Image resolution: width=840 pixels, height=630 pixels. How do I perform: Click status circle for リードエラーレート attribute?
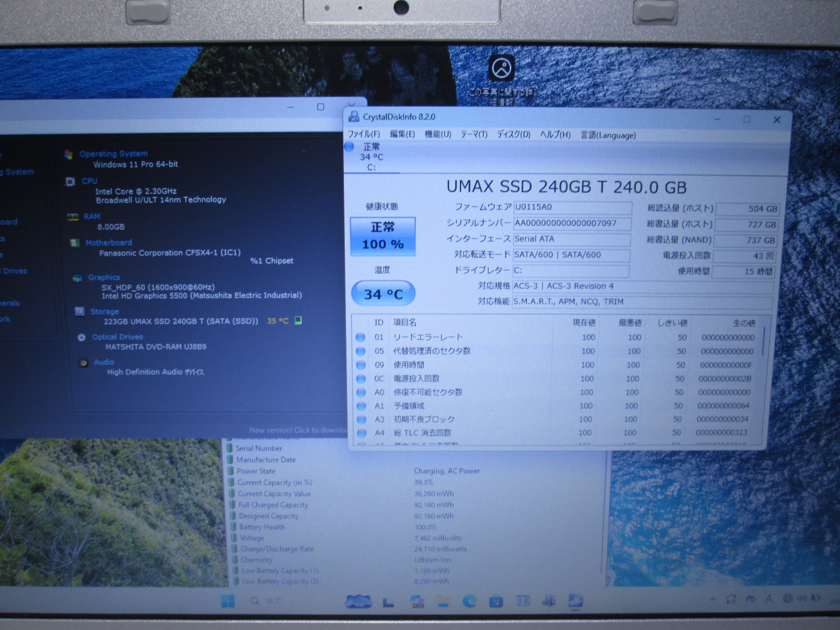(361, 338)
